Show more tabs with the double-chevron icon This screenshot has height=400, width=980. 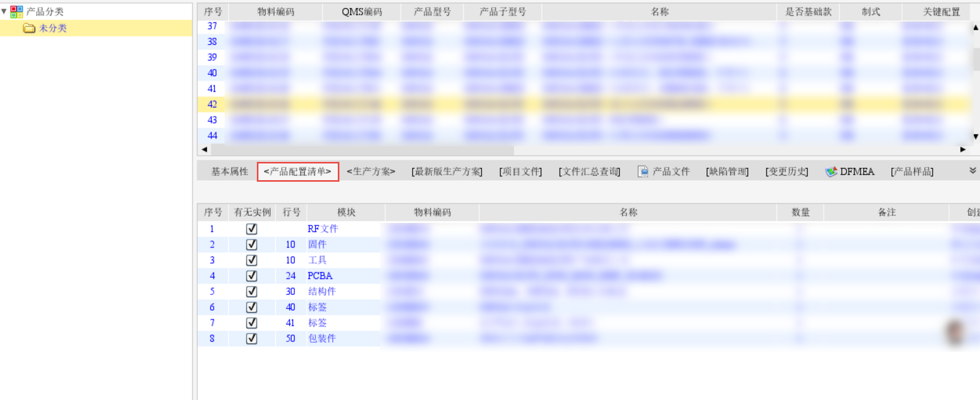point(973,171)
